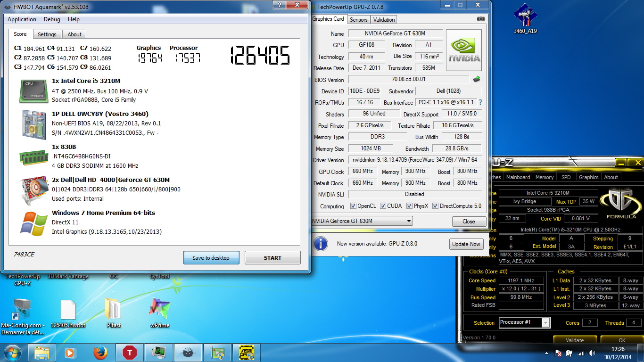644x362 pixels.
Task: Click the ASR CPU-Z taskbar icon
Action: point(247,353)
